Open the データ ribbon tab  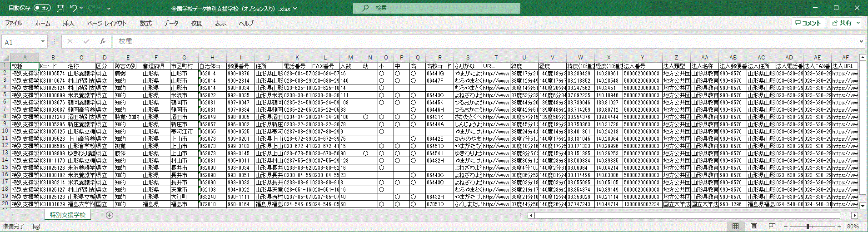click(171, 23)
